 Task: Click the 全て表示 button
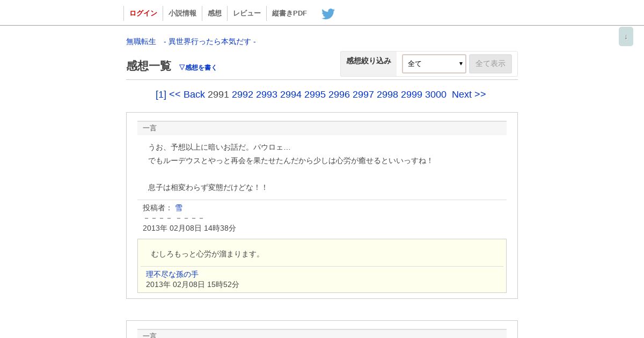(x=491, y=64)
